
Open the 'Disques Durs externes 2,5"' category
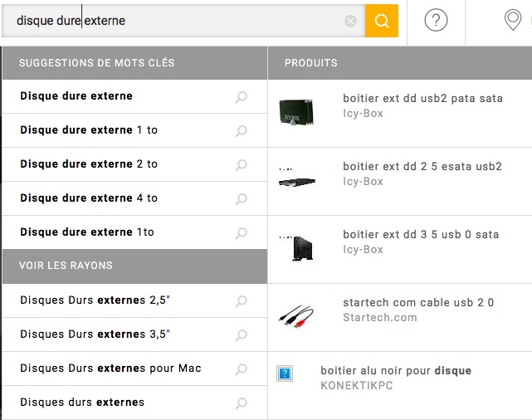[95, 300]
